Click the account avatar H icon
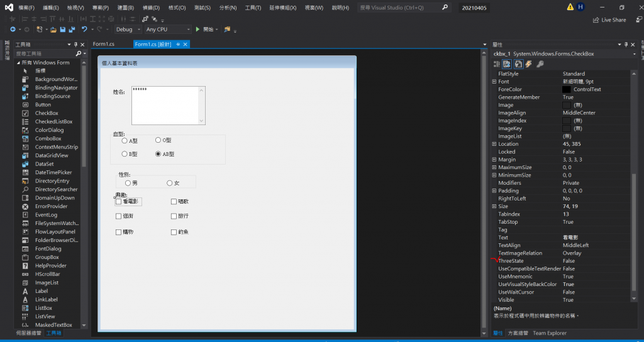 pos(580,7)
